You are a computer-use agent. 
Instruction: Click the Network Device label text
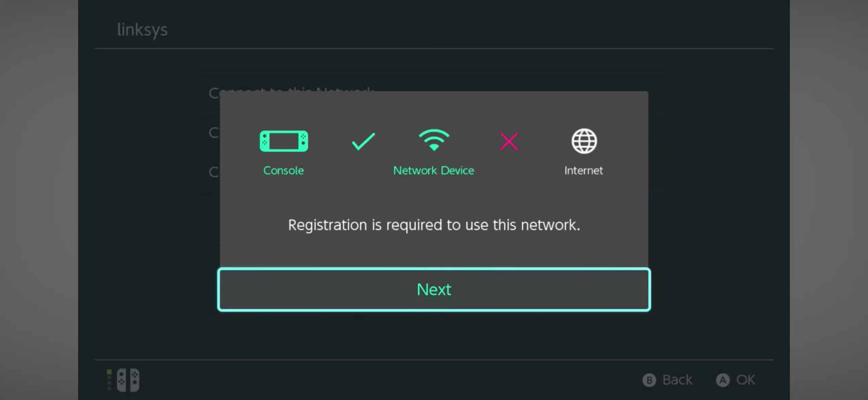[434, 170]
